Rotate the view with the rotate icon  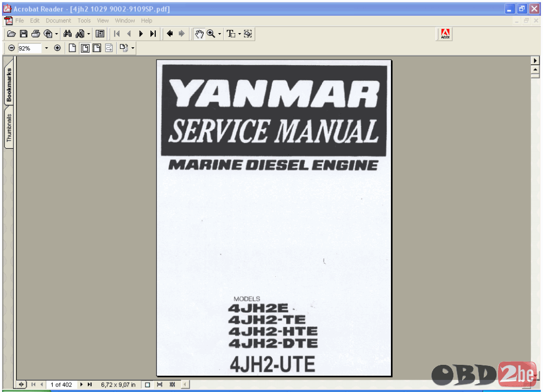point(124,48)
